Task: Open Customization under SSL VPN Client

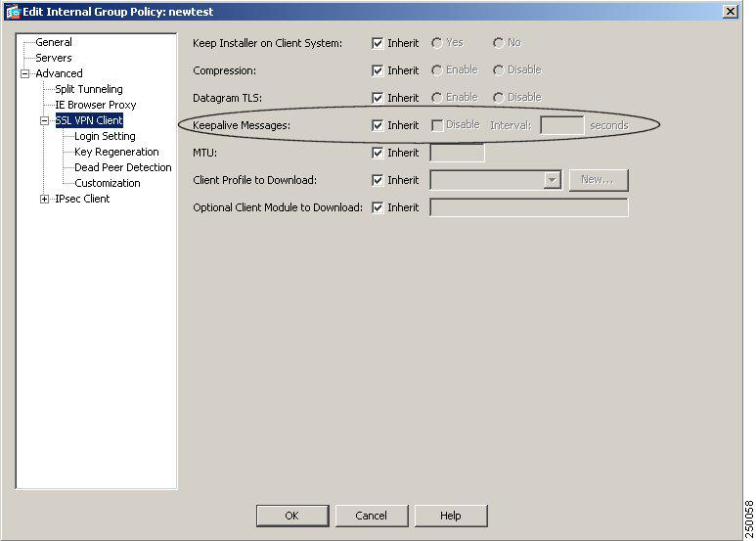Action: click(107, 183)
